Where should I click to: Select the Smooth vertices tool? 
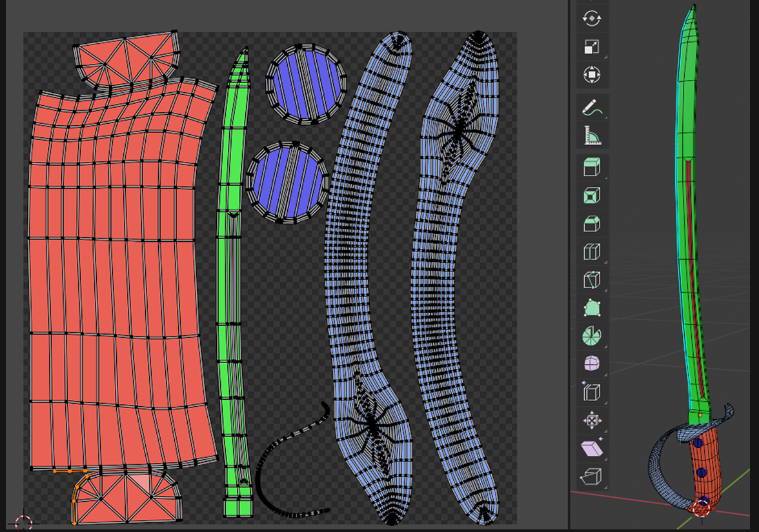[592, 364]
